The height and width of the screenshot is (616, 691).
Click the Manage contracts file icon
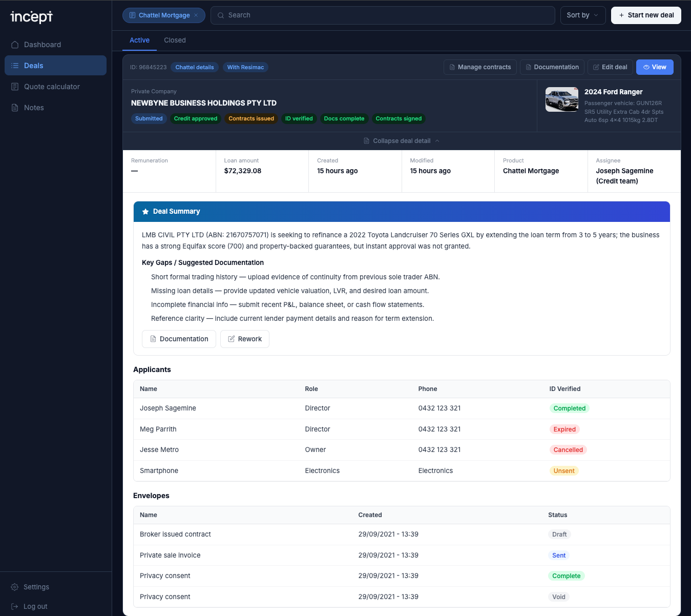[452, 67]
